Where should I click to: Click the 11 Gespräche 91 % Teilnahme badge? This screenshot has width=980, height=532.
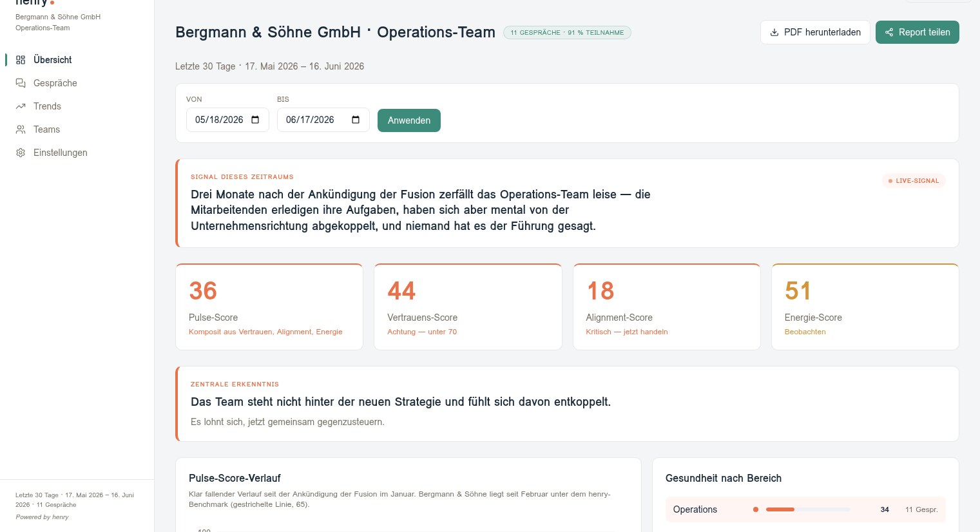567,32
